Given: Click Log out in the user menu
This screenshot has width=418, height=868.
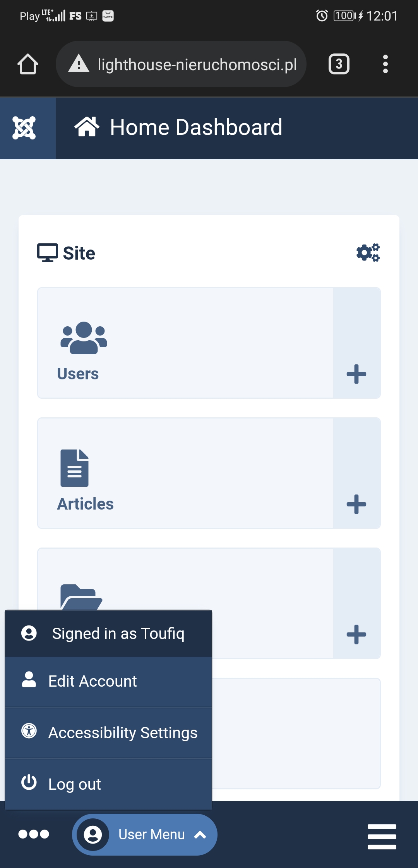Looking at the screenshot, I should [75, 784].
